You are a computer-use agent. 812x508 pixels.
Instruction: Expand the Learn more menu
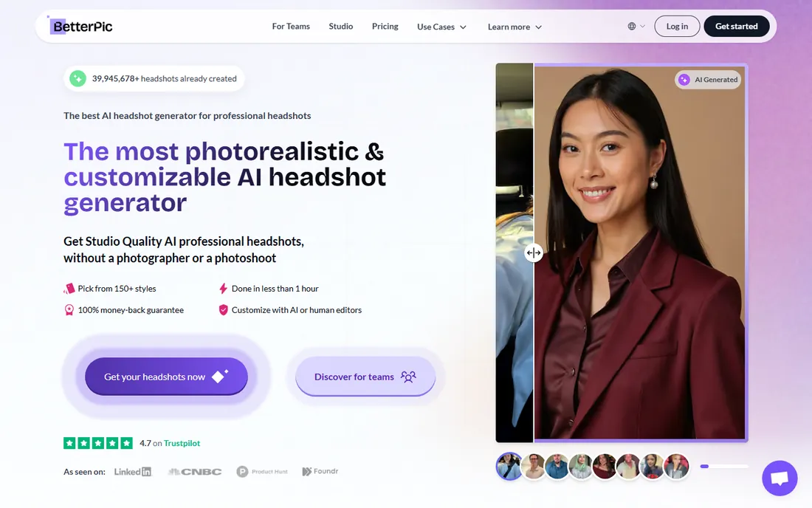(515, 27)
